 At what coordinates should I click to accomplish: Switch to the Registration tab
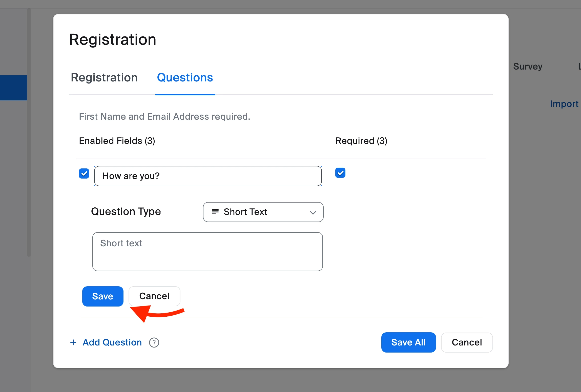104,77
